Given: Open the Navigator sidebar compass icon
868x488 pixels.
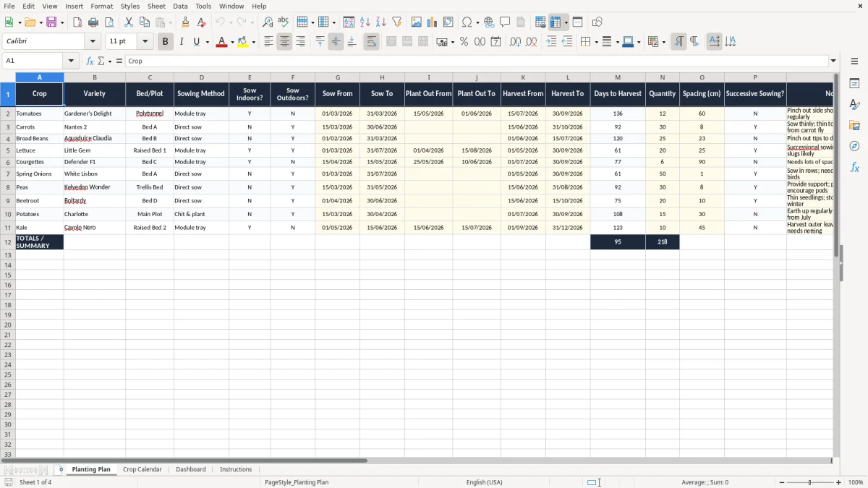Looking at the screenshot, I should [x=854, y=147].
